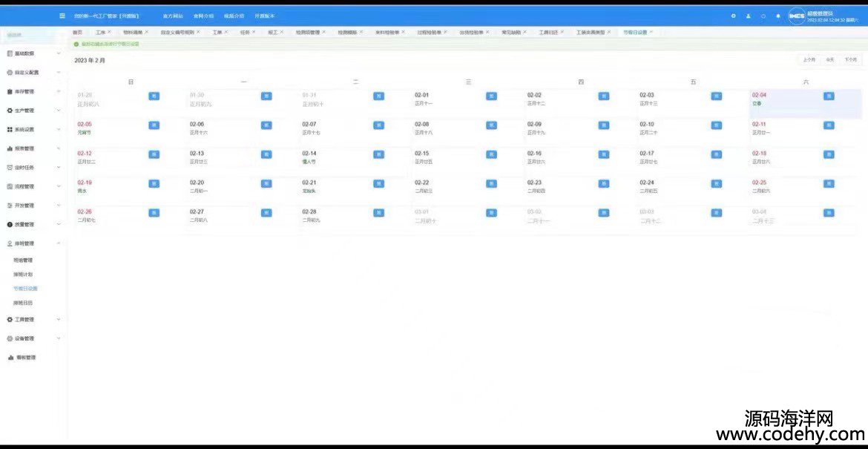Click the 库存管理 sidebar icon
868x449 pixels.
coord(10,91)
